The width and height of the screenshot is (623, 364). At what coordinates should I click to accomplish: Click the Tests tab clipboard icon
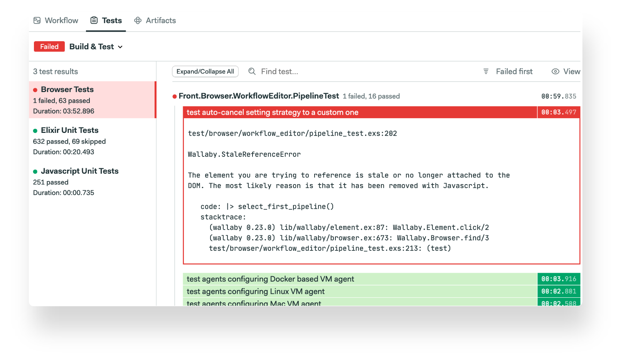point(94,20)
